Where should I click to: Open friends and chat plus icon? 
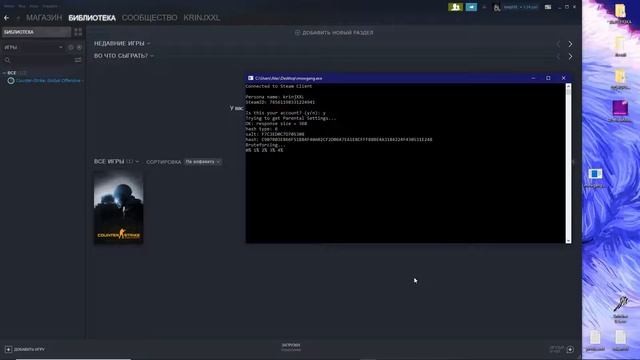(x=570, y=349)
